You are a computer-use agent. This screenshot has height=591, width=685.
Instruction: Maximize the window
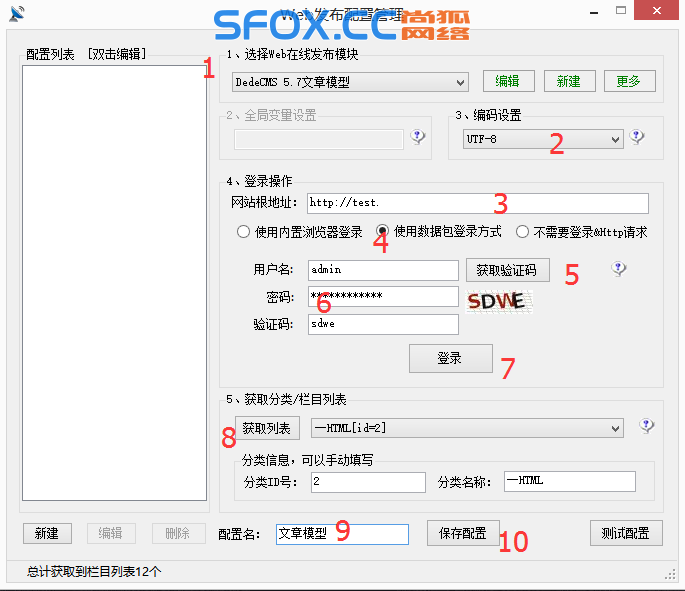coord(620,10)
